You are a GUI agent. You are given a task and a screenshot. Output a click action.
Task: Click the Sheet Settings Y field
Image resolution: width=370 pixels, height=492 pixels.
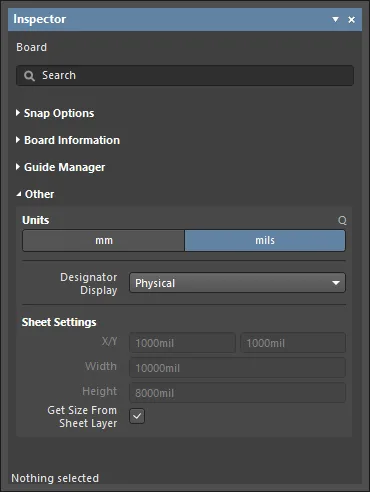(293, 343)
